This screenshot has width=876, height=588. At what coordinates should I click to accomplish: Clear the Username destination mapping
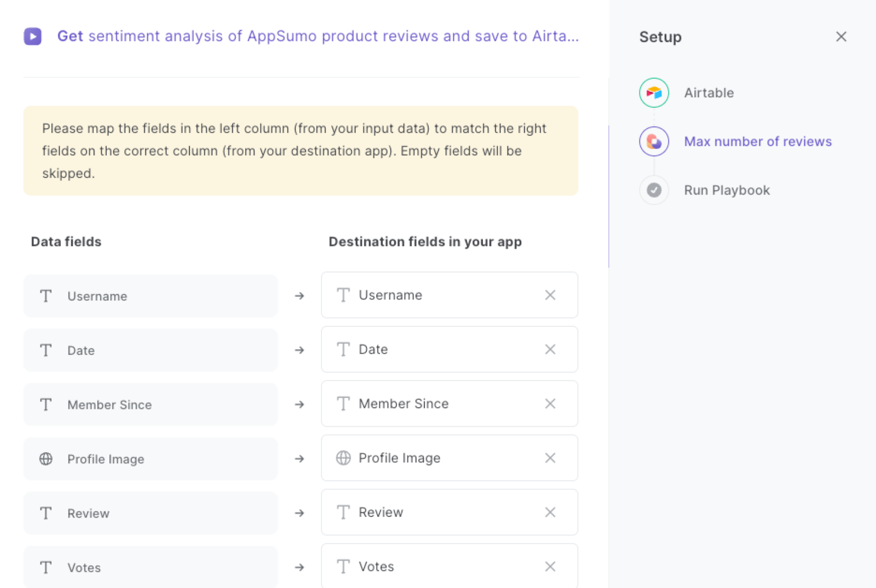pos(550,295)
